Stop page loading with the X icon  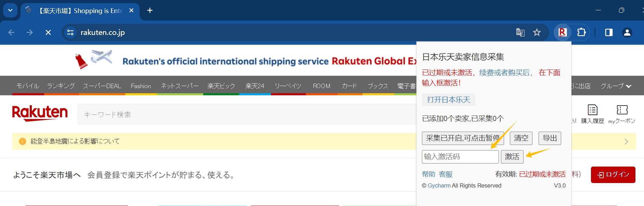[48, 33]
